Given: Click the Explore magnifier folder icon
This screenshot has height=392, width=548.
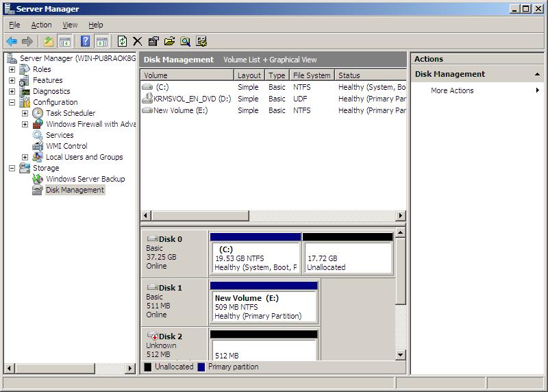Looking at the screenshot, I should coord(185,42).
